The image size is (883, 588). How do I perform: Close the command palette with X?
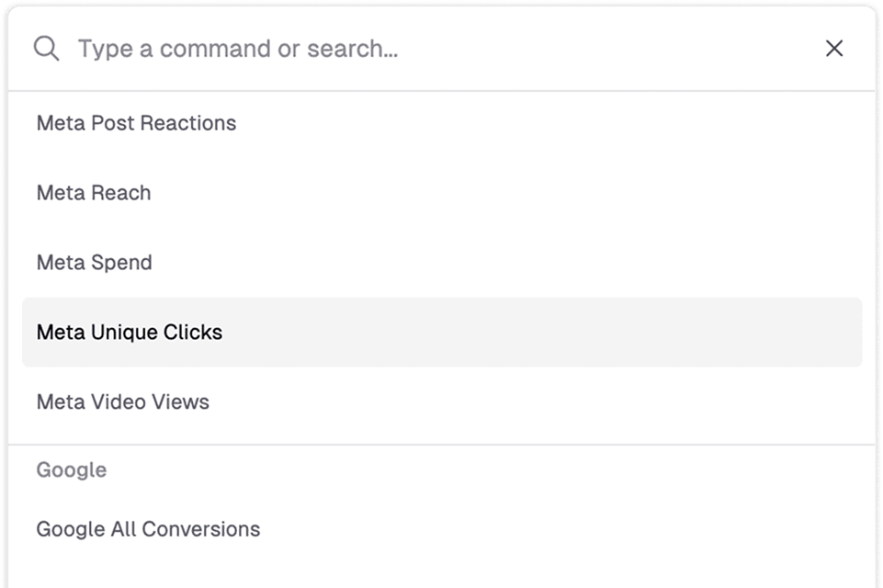point(834,49)
